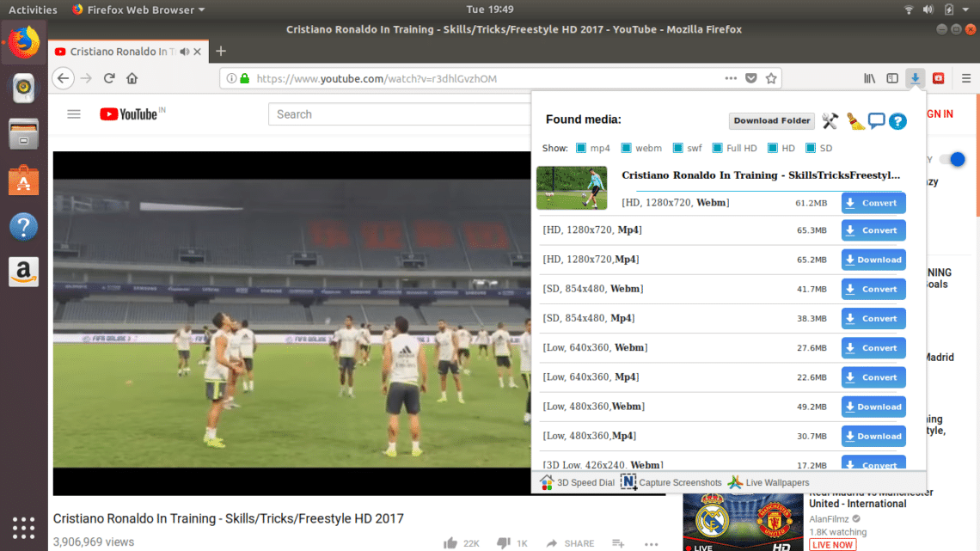Toggle the swf filter checkbox
This screenshot has width=980, height=551.
tap(677, 148)
